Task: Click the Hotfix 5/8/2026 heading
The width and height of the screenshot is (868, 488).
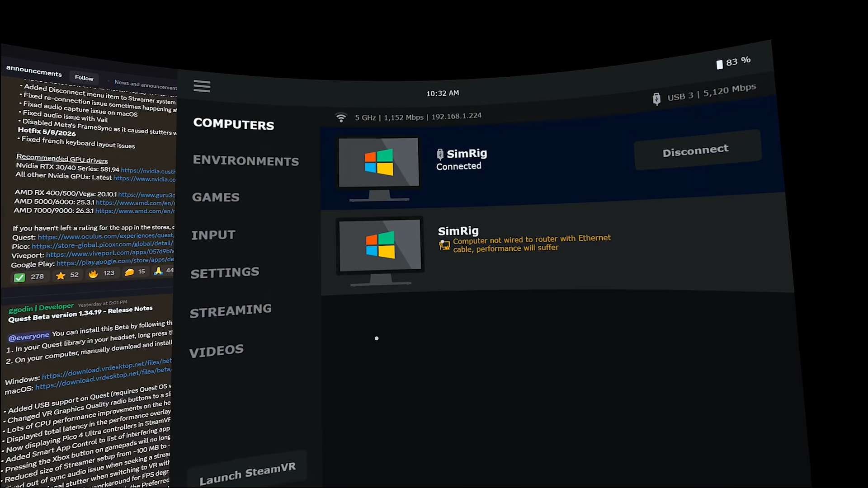Action: click(x=47, y=131)
